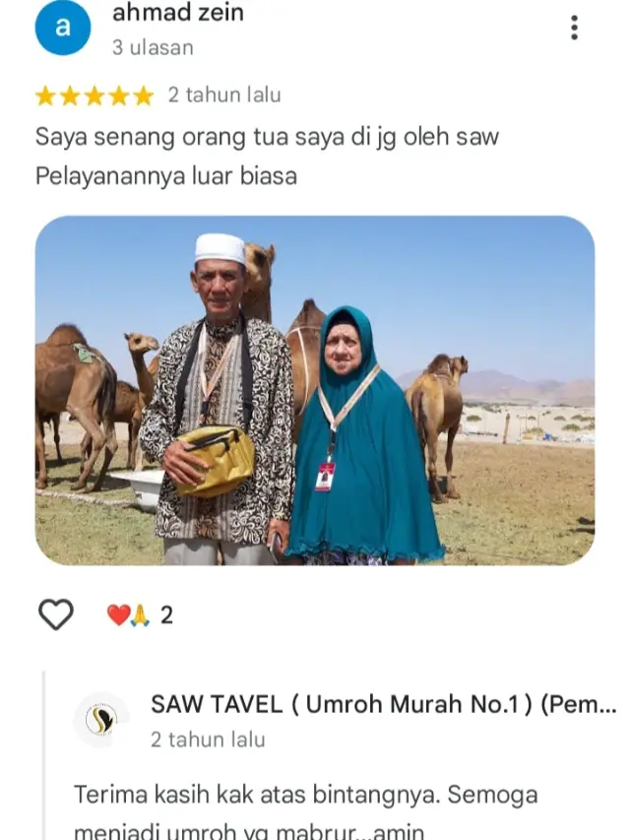Click the fifth gold star

[x=143, y=97]
